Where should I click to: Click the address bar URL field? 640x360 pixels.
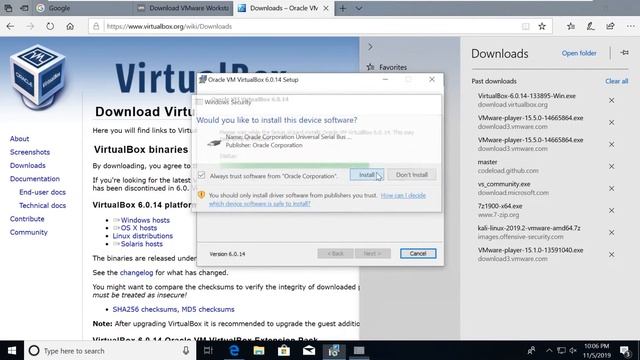coord(310,27)
